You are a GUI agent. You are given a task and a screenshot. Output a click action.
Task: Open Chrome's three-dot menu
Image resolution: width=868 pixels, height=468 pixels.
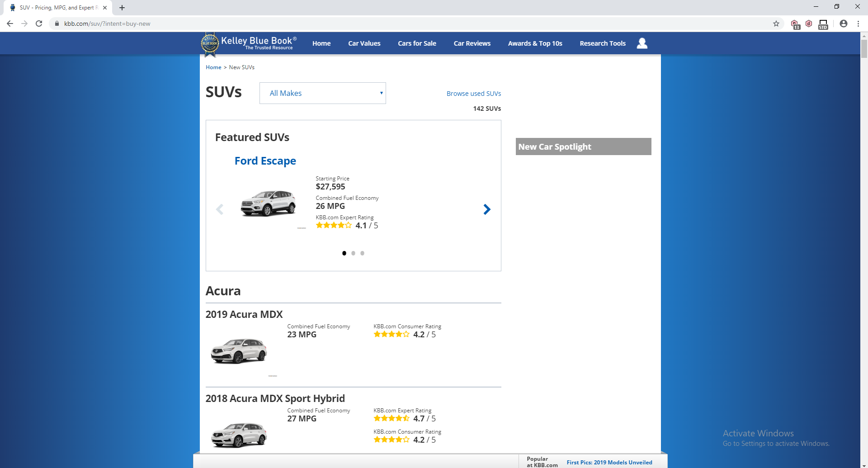(859, 24)
